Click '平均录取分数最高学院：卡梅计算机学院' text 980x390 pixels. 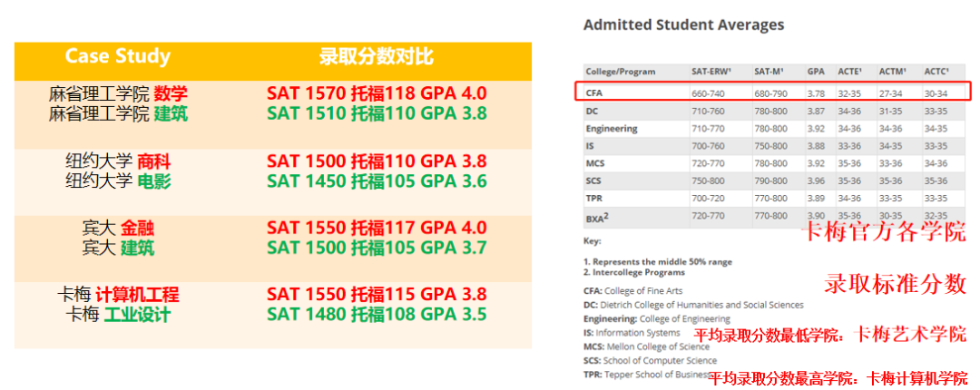(x=838, y=377)
